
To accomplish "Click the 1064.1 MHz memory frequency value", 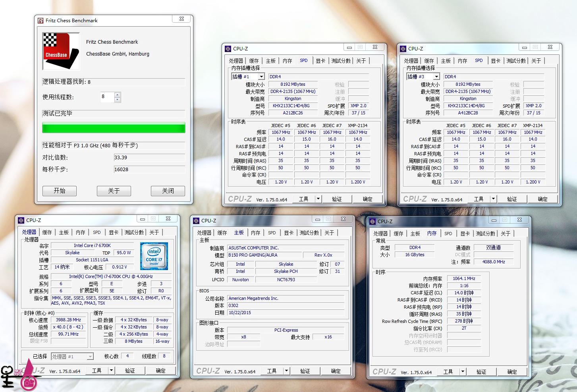I will click(x=464, y=278).
